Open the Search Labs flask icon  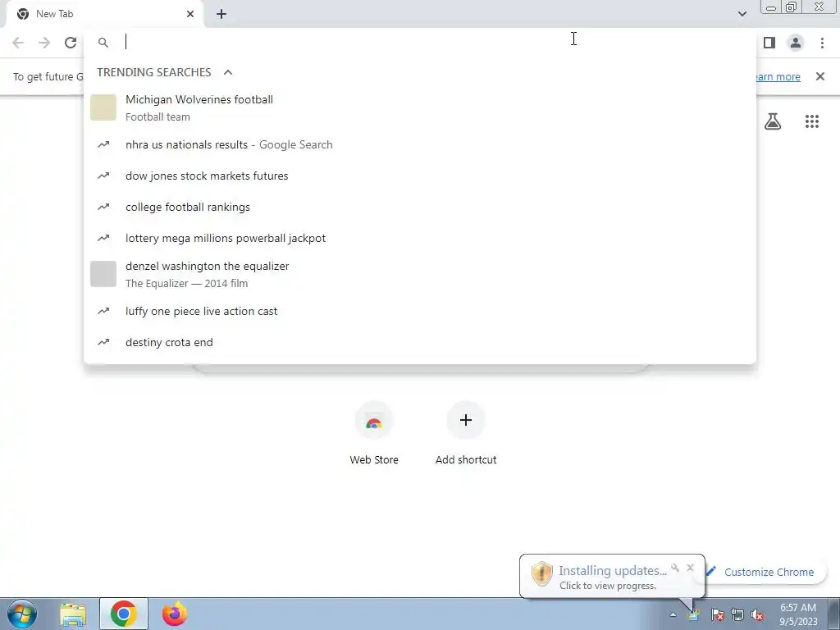coord(773,121)
